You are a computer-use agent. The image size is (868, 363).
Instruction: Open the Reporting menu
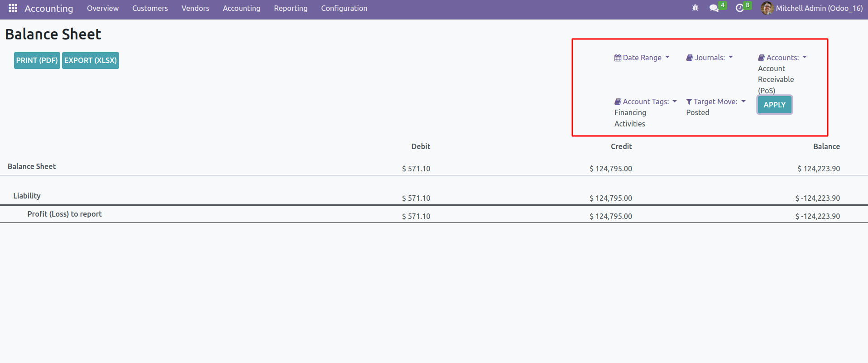(290, 8)
